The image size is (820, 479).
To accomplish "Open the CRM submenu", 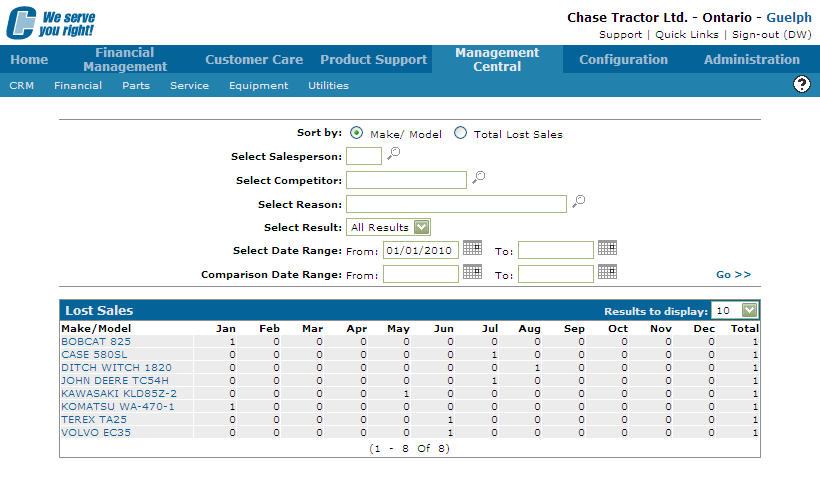I will pos(21,85).
